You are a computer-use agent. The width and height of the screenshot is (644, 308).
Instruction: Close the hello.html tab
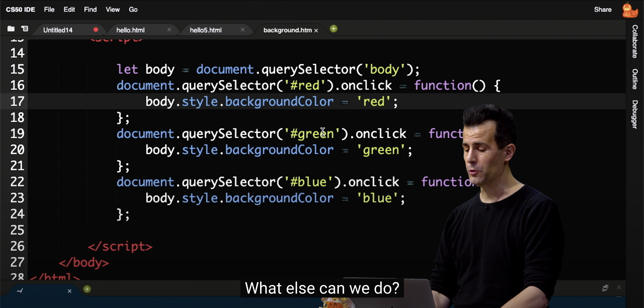(169, 30)
